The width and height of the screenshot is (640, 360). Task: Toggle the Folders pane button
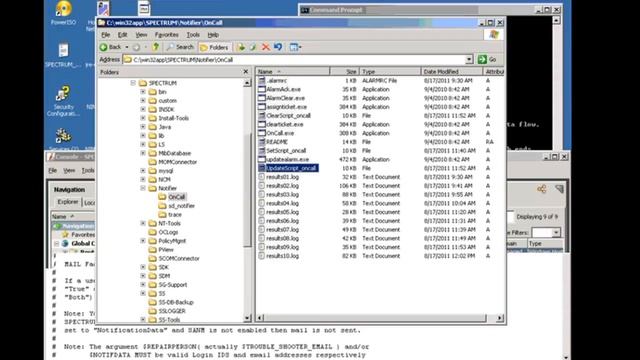(x=214, y=47)
